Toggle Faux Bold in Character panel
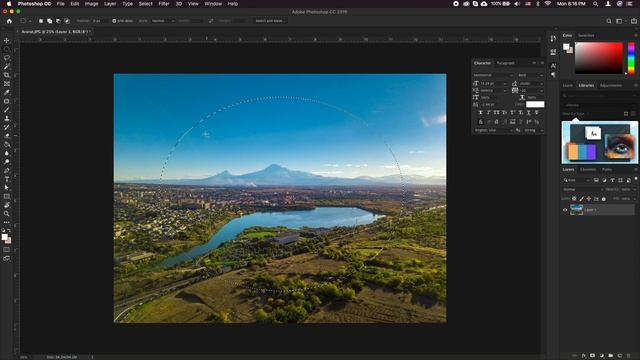 point(480,113)
